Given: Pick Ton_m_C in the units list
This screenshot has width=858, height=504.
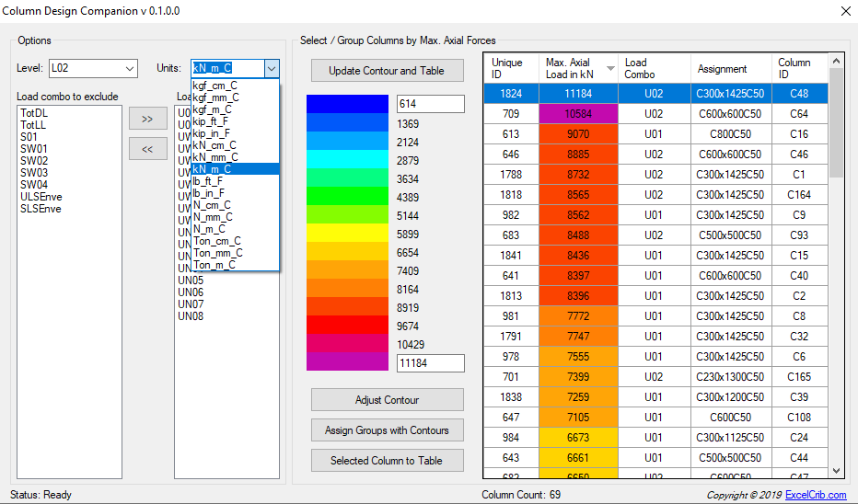Looking at the screenshot, I should (x=214, y=265).
